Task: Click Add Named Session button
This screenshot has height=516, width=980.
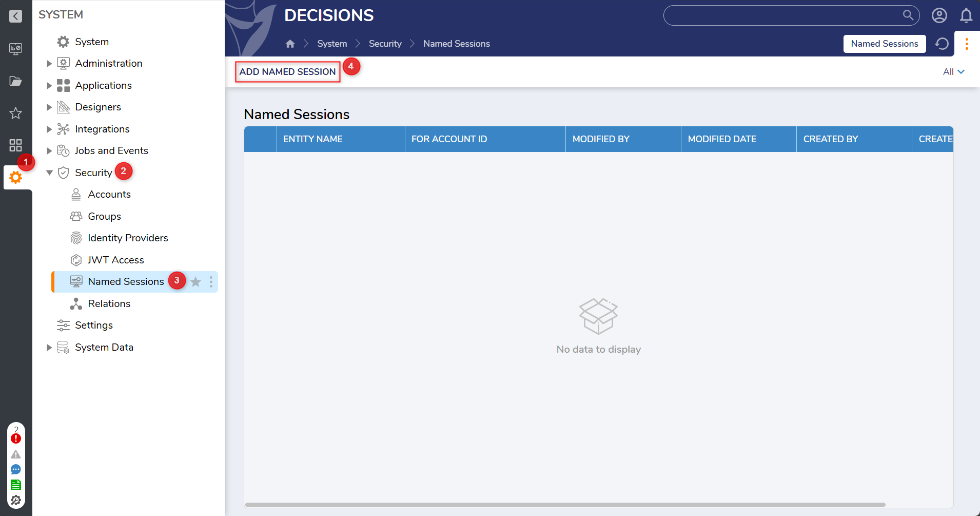Action: coord(287,72)
